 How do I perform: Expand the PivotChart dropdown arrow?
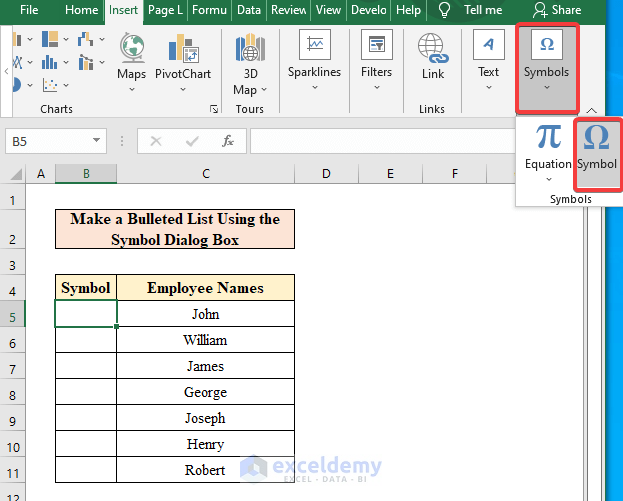point(183,89)
